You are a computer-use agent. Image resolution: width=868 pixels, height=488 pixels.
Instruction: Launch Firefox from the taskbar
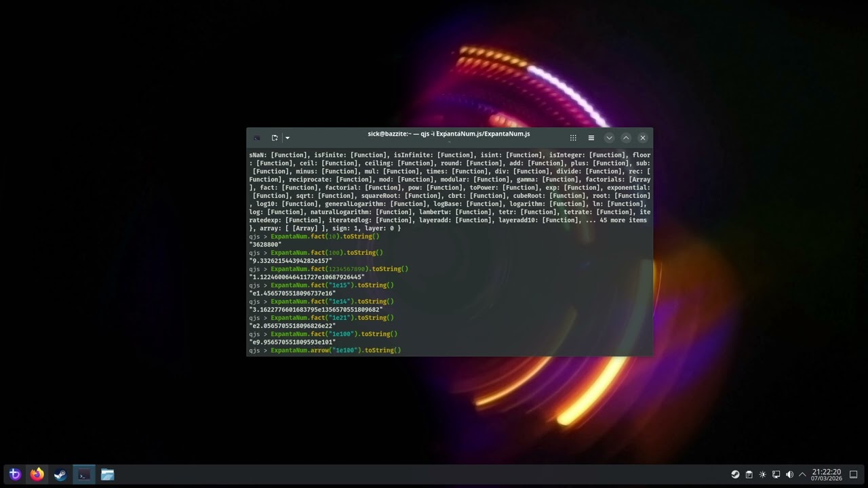(37, 474)
